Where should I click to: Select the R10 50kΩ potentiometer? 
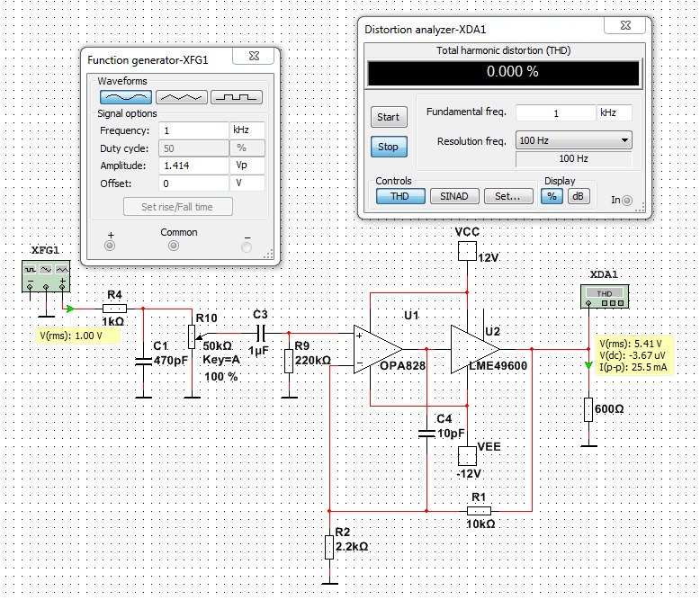click(192, 337)
